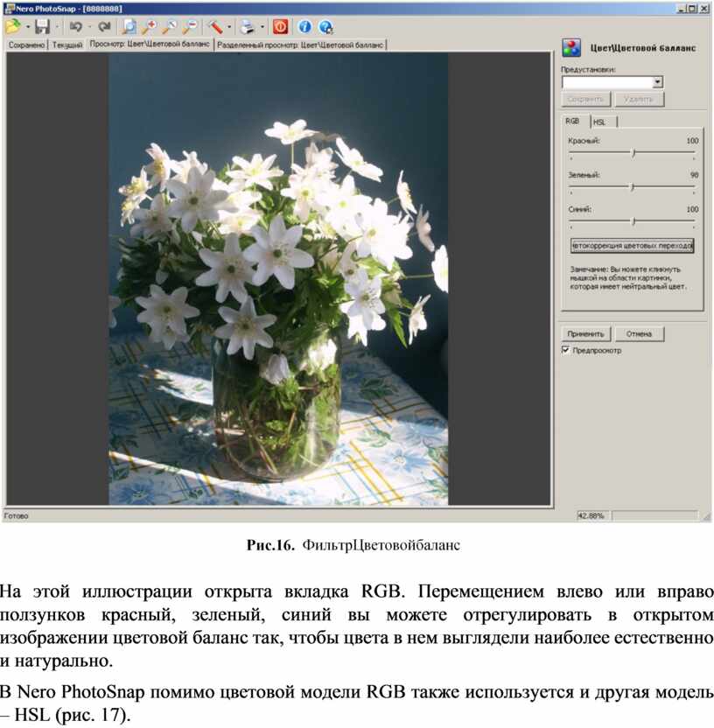
Task: Expand the Предустановки presets dropdown
Action: (x=657, y=82)
